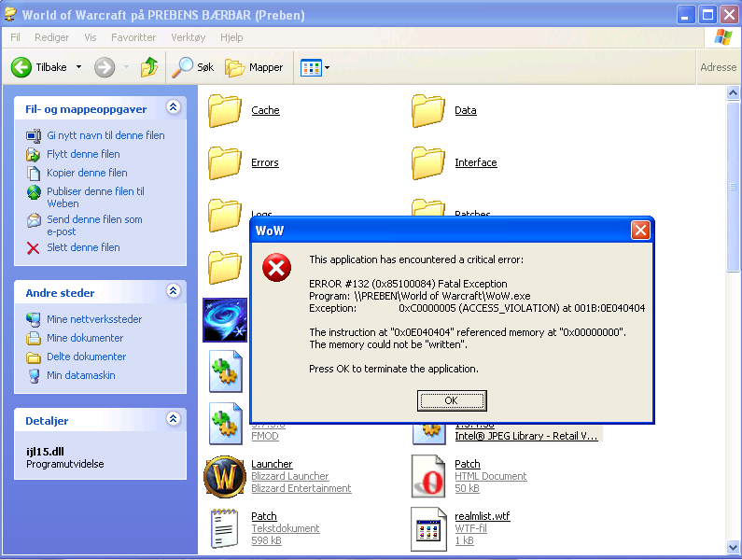Image resolution: width=742 pixels, height=560 pixels.
Task: Go up one folder level icon
Action: (x=149, y=67)
